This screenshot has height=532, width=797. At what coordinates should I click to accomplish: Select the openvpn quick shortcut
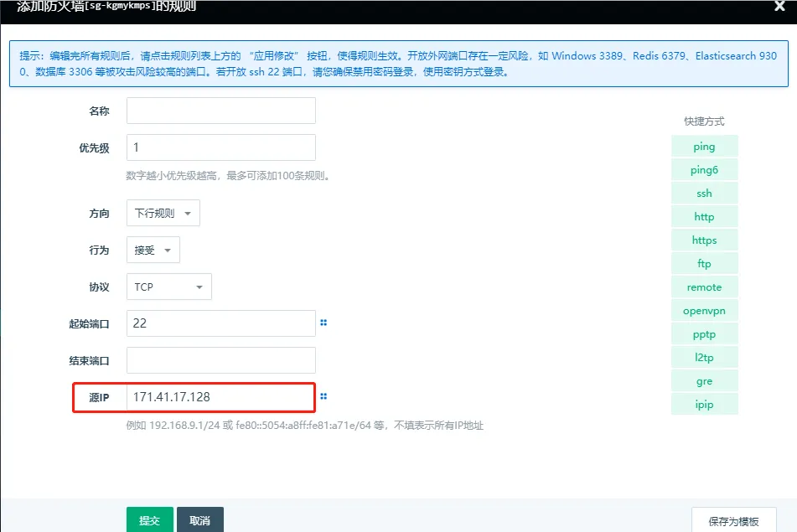pyautogui.click(x=704, y=310)
